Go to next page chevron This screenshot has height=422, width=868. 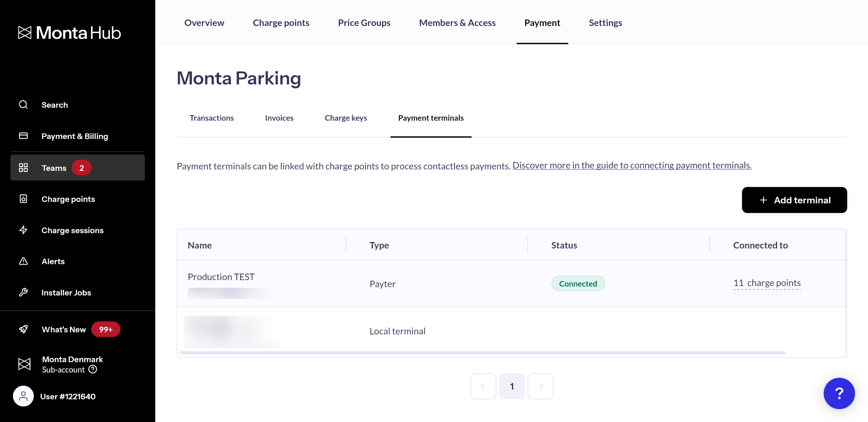pos(540,386)
